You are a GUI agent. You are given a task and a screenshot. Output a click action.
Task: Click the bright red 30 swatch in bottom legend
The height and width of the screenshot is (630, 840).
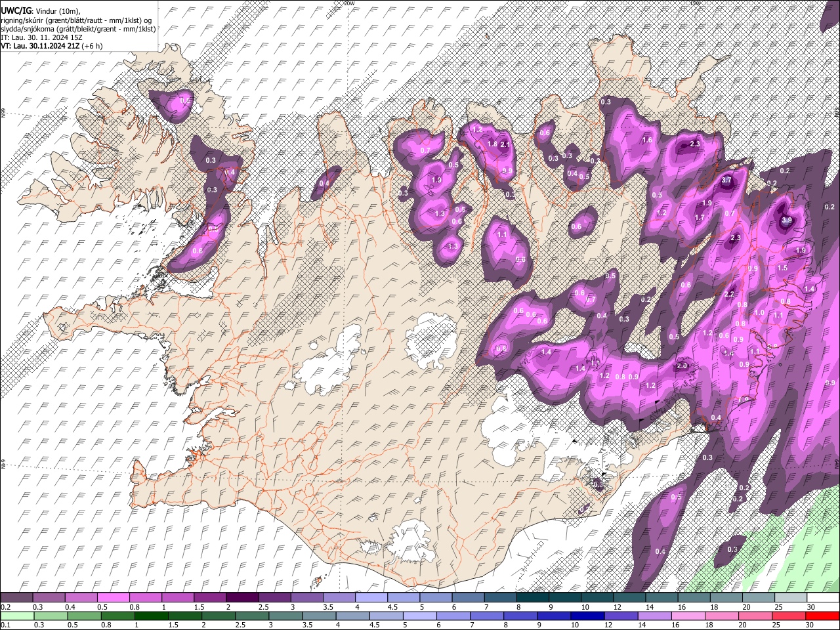click(823, 616)
